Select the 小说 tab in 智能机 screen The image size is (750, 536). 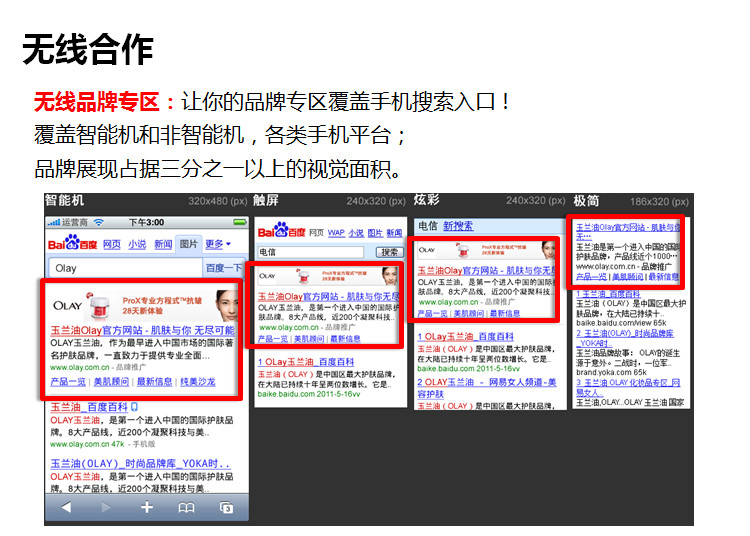(x=137, y=244)
